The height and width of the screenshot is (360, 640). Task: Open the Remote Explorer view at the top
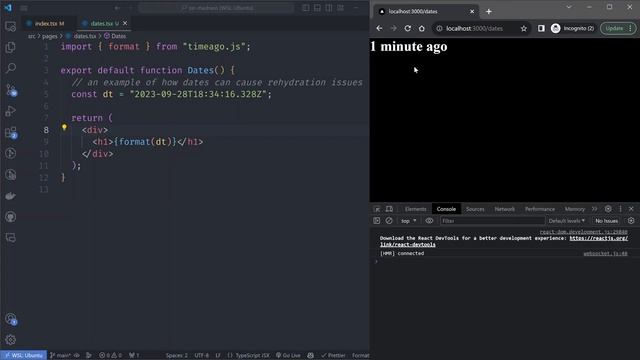point(11,27)
